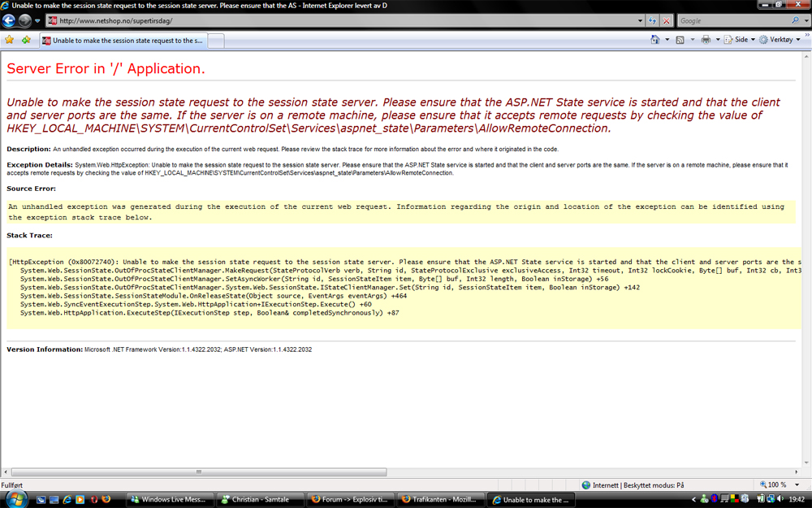
Task: Stop loading with the red X button
Action: (667, 21)
